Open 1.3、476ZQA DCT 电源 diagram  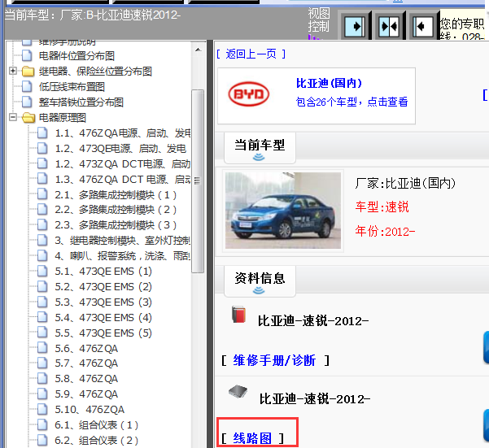123,180
